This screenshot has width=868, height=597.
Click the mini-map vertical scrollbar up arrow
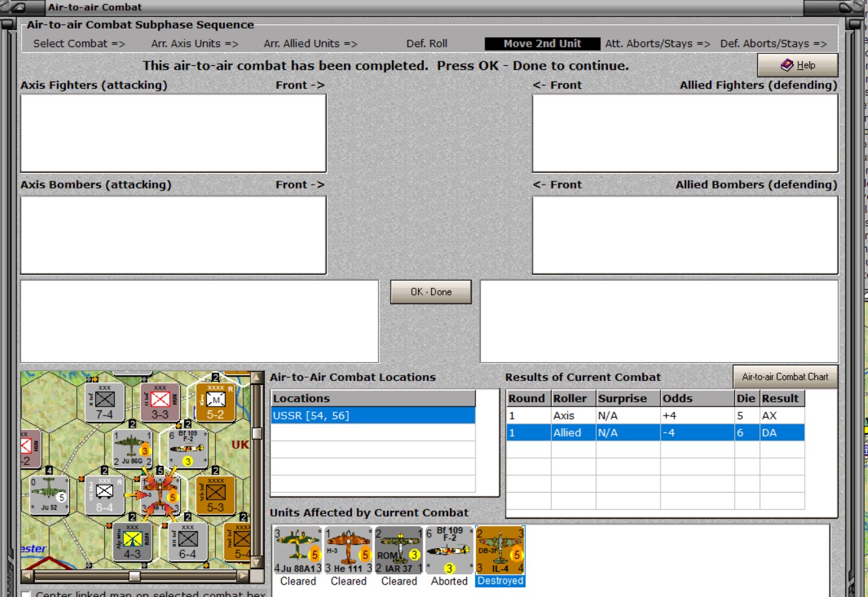pyautogui.click(x=257, y=378)
